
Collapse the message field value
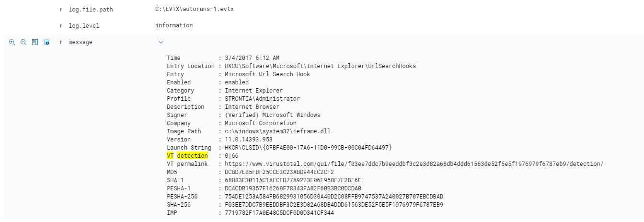click(161, 42)
